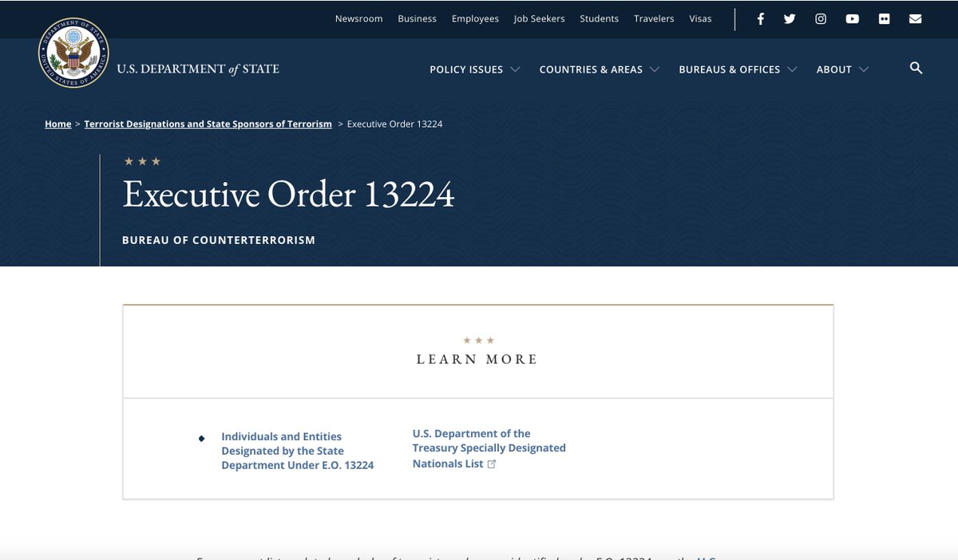958x560 pixels.
Task: Go to Home breadcrumb
Action: point(57,124)
